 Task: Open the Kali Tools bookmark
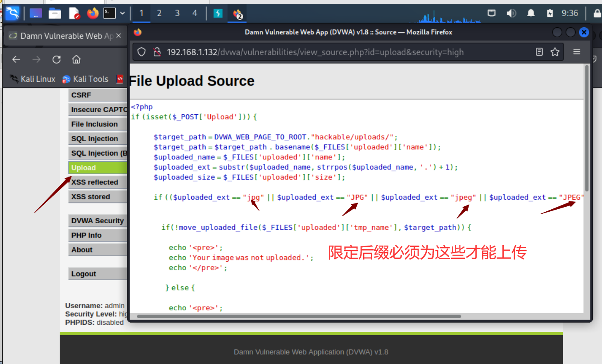coord(85,79)
